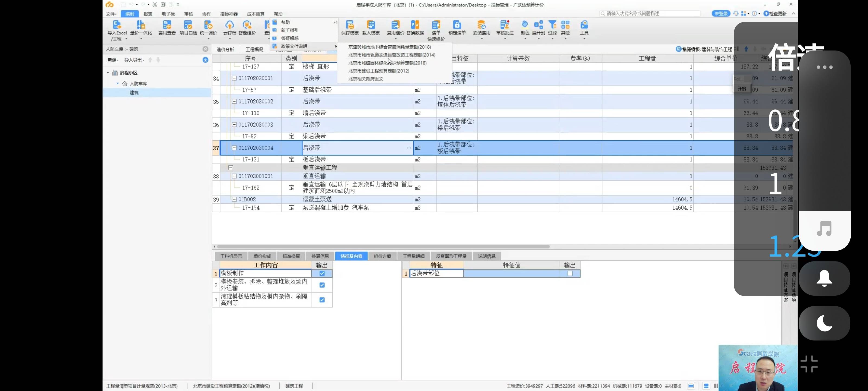868x391 pixels.
Task: Click the three-dots overlay menu button
Action: (x=824, y=67)
